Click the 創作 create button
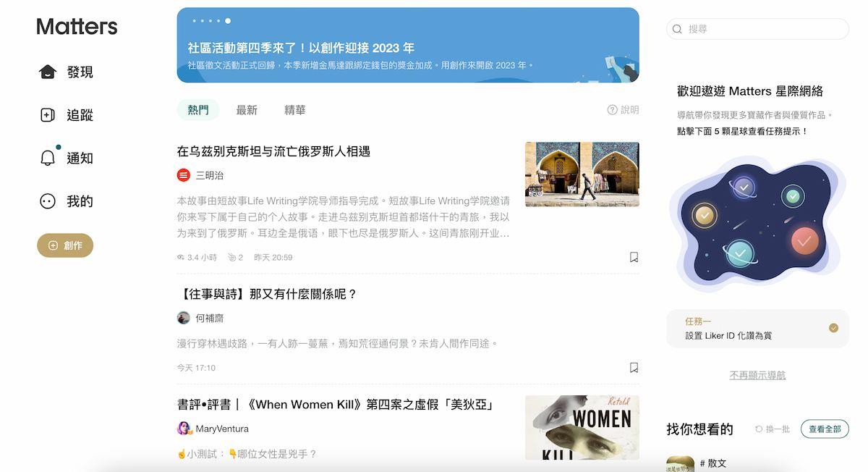The image size is (868, 472). pyautogui.click(x=65, y=245)
